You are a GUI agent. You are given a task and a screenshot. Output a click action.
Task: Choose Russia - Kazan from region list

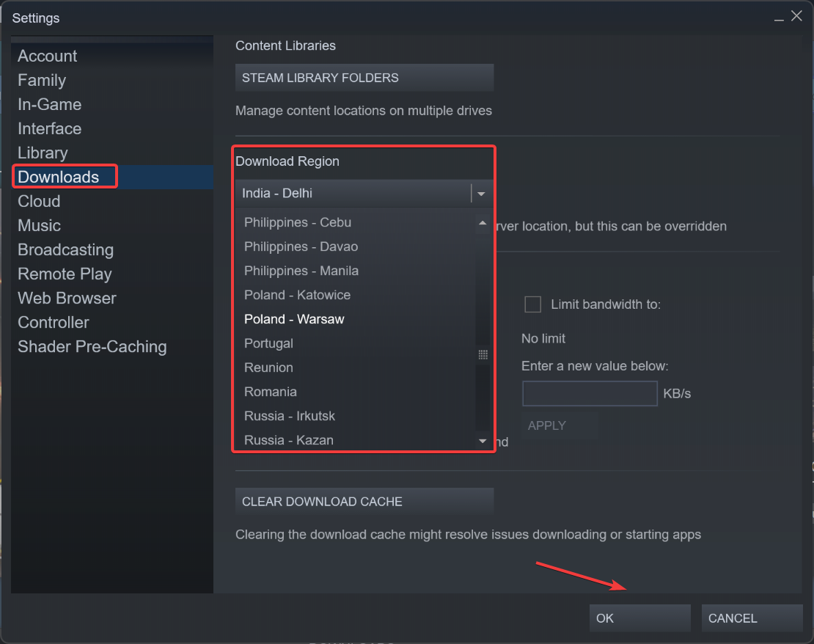pyautogui.click(x=356, y=440)
